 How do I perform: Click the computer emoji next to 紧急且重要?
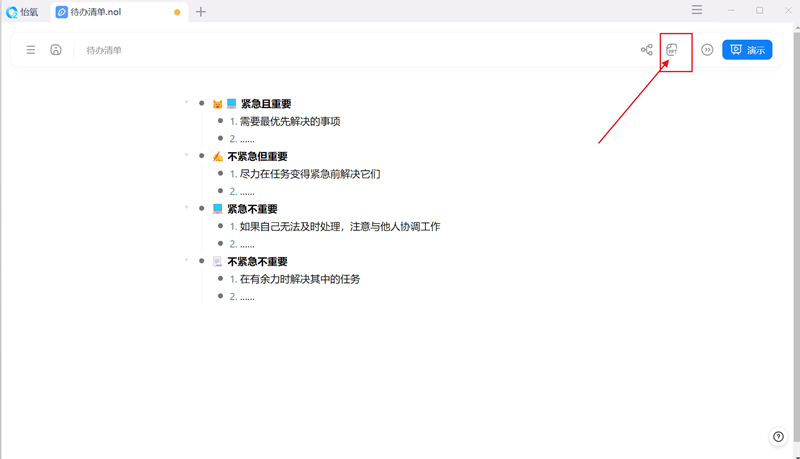[x=232, y=104]
